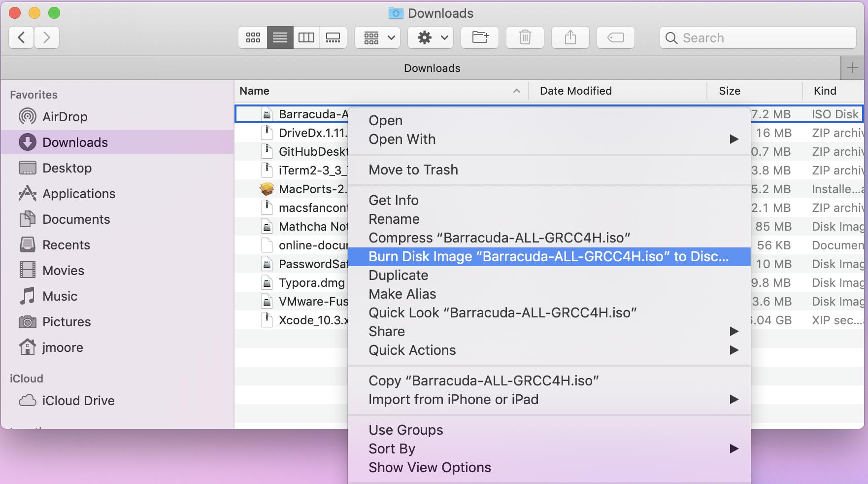Choose Make Alias

tap(549, 294)
